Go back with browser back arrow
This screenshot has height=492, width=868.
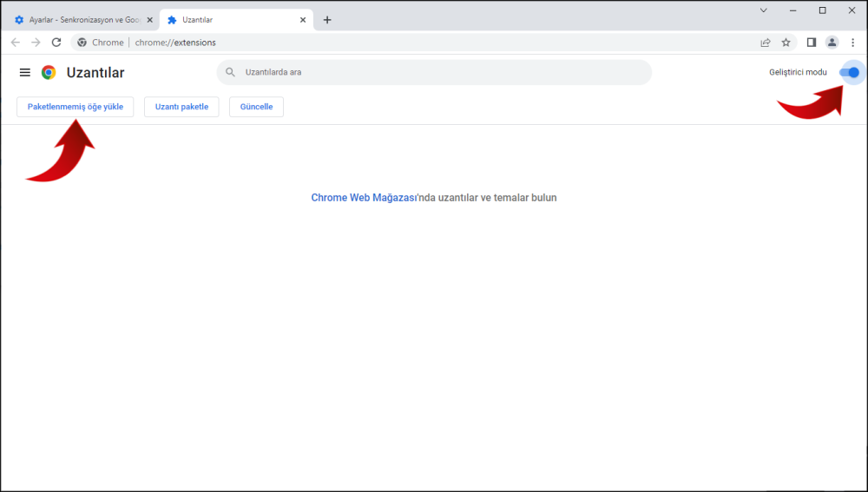coord(16,43)
